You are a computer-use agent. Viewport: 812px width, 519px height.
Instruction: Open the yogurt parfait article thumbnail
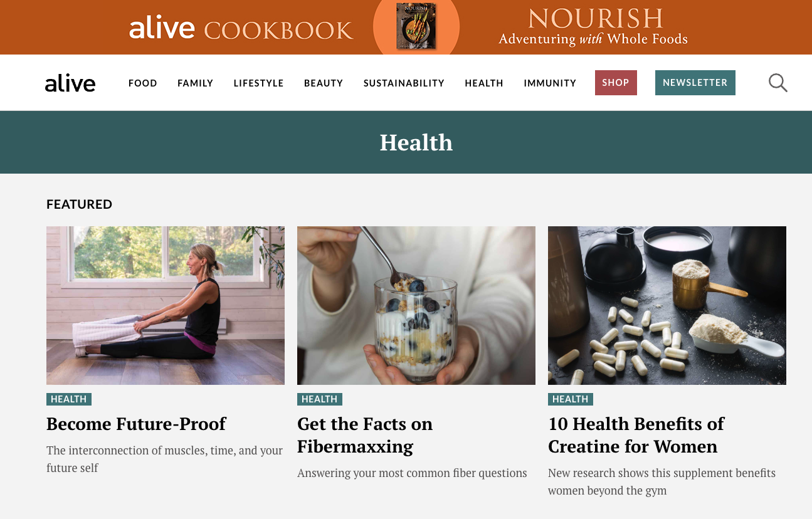click(x=416, y=305)
